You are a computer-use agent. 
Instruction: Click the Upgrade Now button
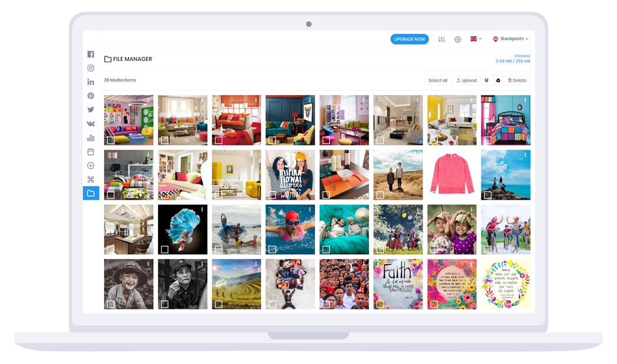[x=410, y=39]
